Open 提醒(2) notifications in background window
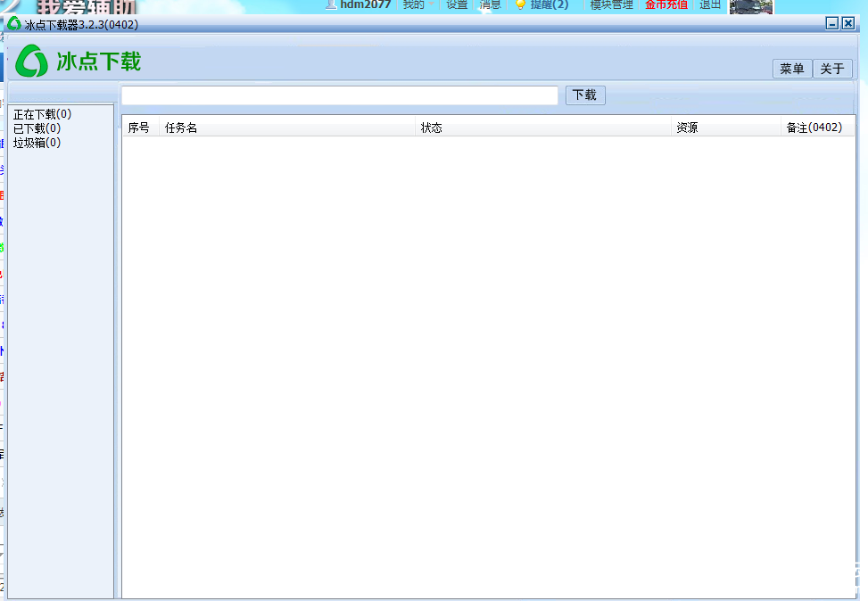868x601 pixels. pos(550,4)
